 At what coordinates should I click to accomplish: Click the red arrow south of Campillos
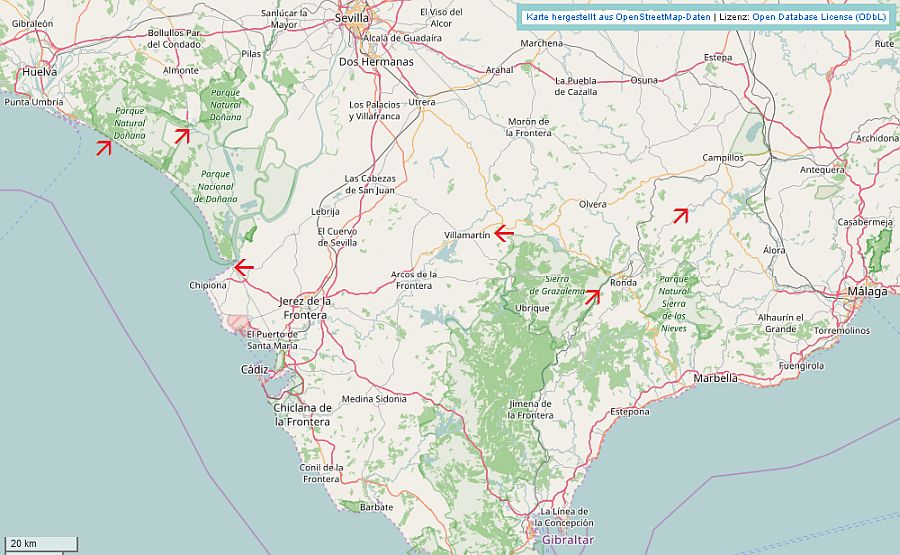680,215
